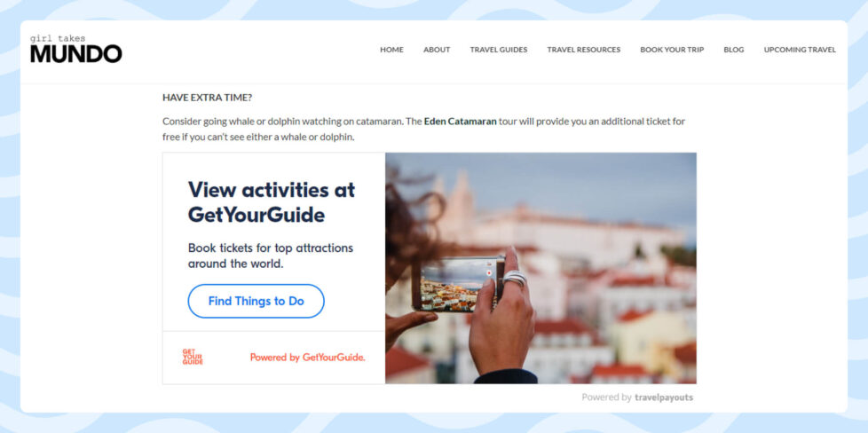Screen dimensions: 868x433
Task: Open BOOK YOUR TRIP menu
Action: pyautogui.click(x=672, y=50)
